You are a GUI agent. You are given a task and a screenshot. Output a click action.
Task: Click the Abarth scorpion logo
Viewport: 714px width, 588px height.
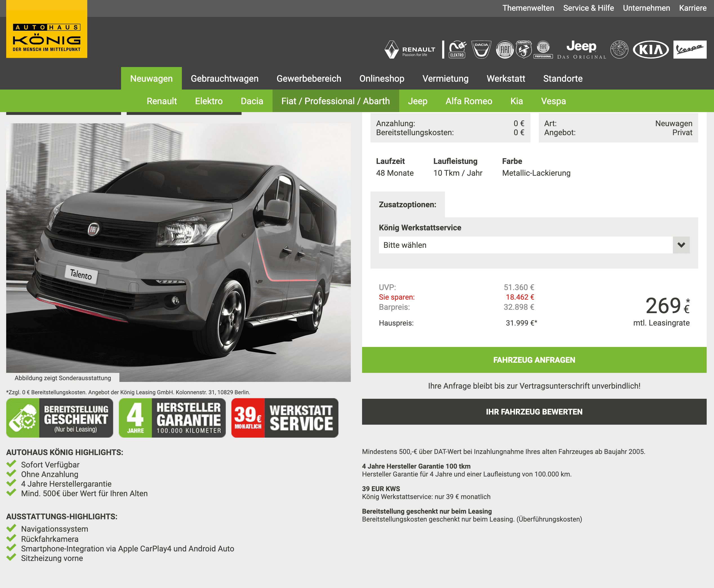(523, 50)
